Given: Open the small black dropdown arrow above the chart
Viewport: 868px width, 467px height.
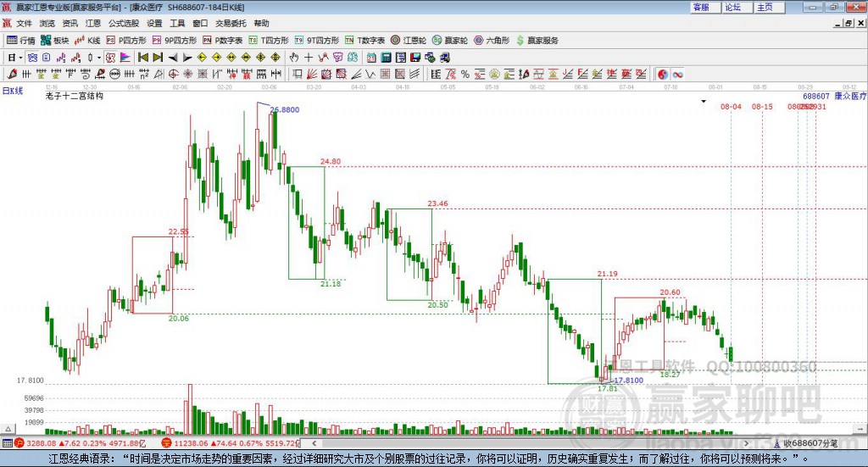Looking at the screenshot, I should (x=704, y=101).
